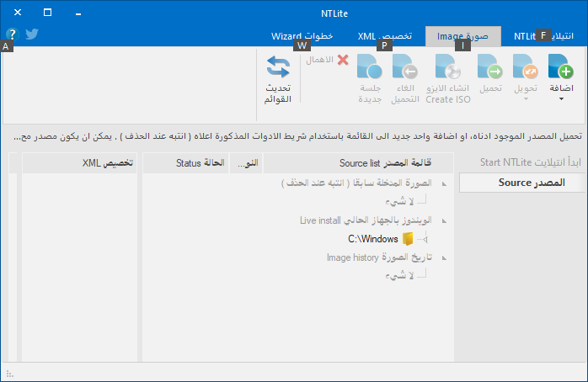This screenshot has width=588, height=382.
Task: Select Source المصدر in side panel
Action: coord(522,183)
